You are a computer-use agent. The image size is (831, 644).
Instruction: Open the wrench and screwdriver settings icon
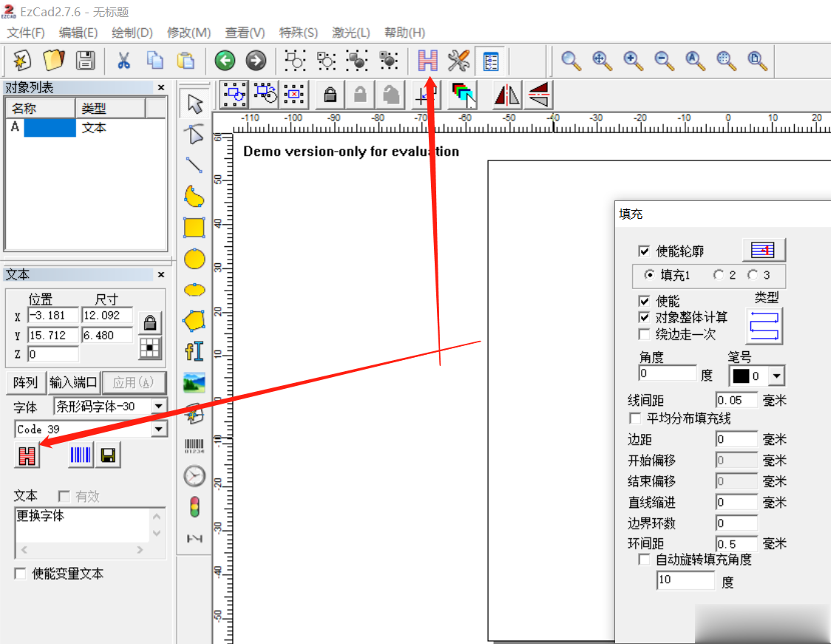pos(458,61)
